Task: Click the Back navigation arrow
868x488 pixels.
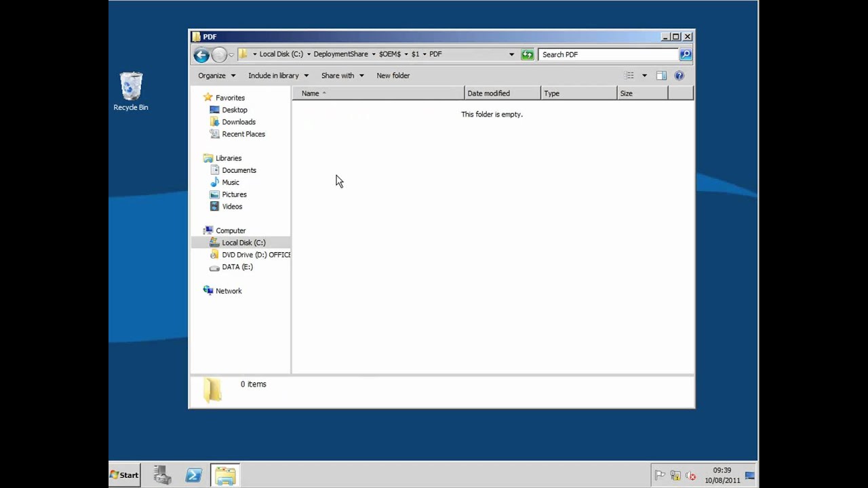Action: pos(201,55)
